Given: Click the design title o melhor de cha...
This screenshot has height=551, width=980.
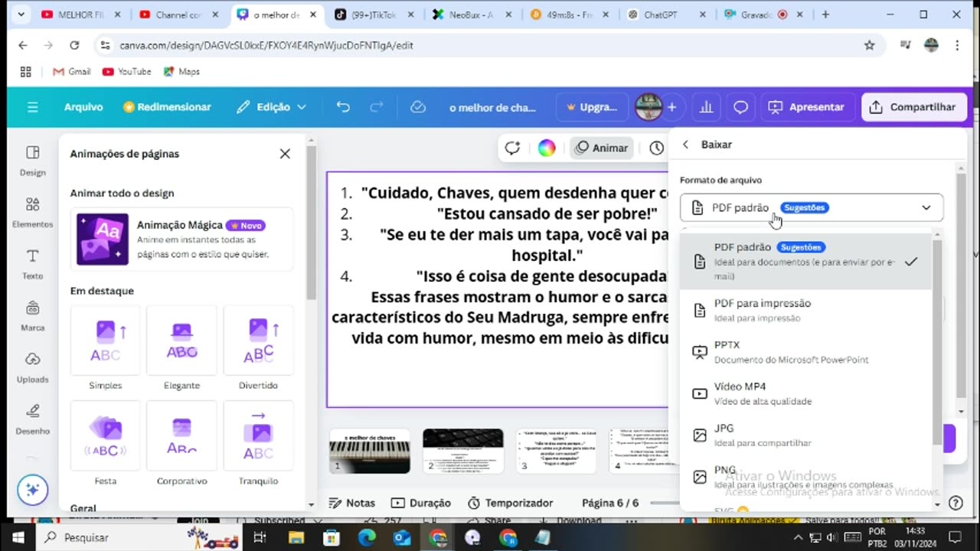Looking at the screenshot, I should tap(492, 108).
